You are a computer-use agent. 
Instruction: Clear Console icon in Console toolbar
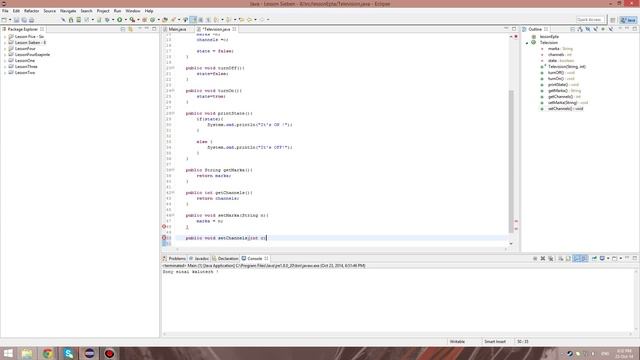pyautogui.click(x=560, y=258)
